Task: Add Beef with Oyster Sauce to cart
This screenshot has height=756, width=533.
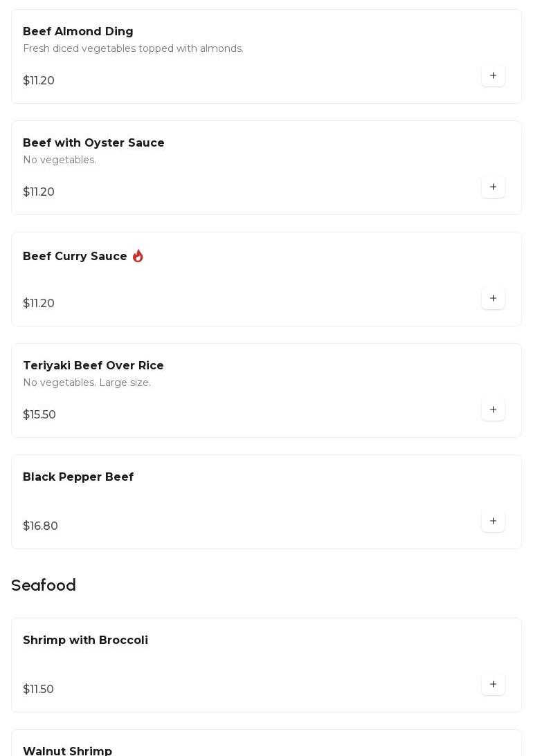Action: pos(493,187)
